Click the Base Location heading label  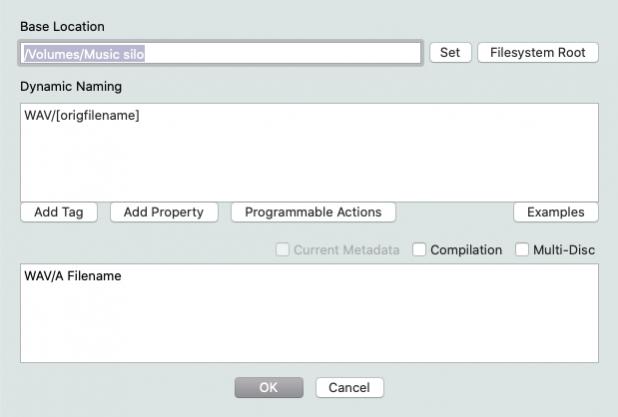tap(62, 26)
